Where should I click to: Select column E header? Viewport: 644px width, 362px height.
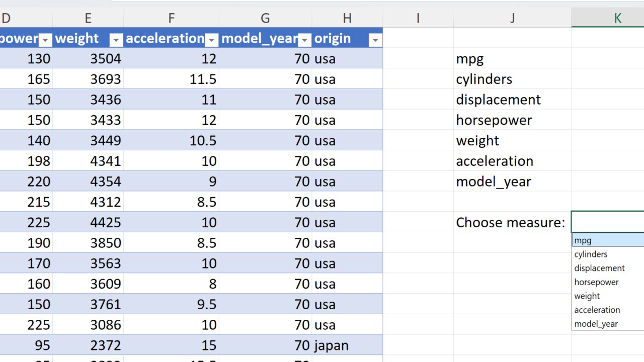(x=88, y=19)
